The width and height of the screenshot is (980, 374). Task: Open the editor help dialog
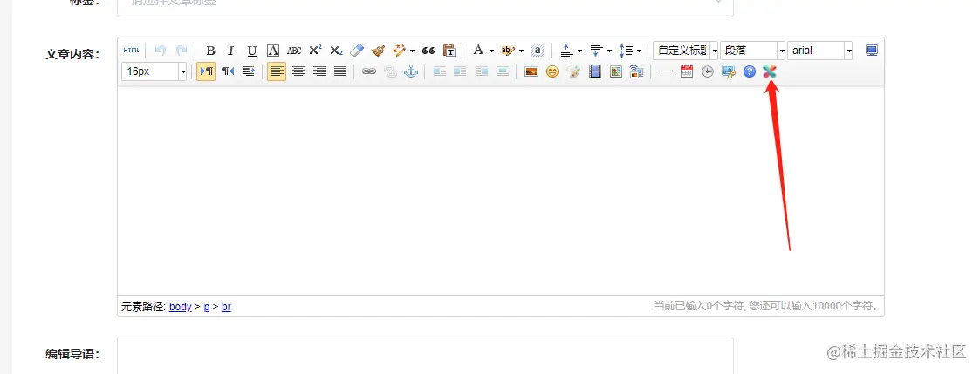coord(750,71)
